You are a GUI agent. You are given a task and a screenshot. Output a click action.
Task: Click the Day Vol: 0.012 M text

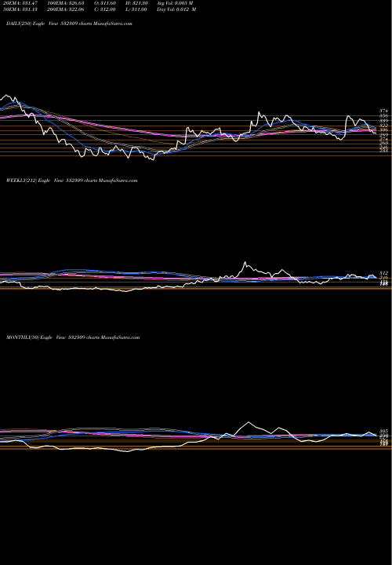[176, 9]
